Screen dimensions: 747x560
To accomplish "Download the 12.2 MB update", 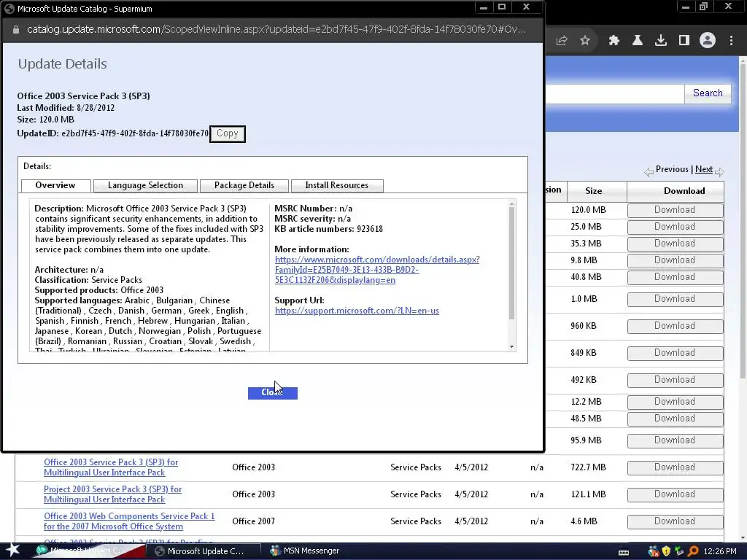I will [675, 402].
